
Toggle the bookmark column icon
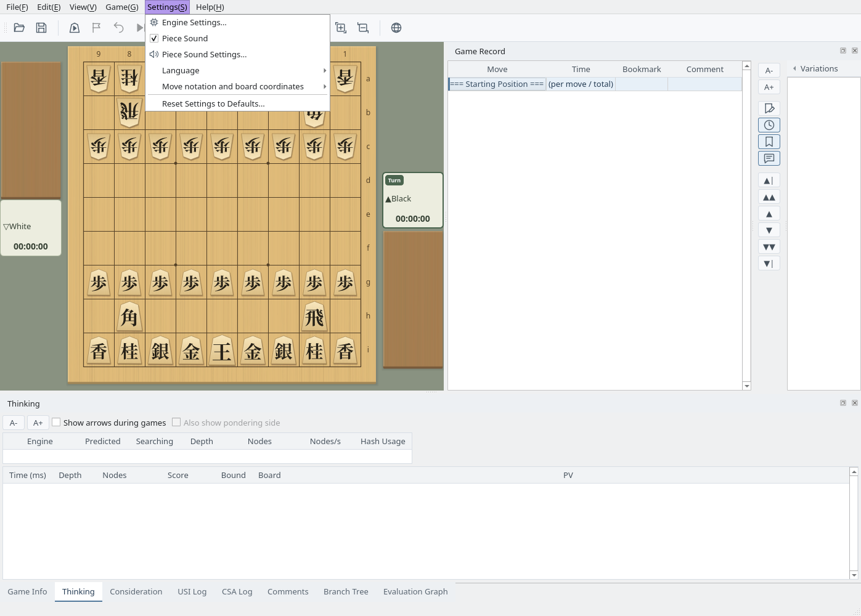click(x=769, y=142)
